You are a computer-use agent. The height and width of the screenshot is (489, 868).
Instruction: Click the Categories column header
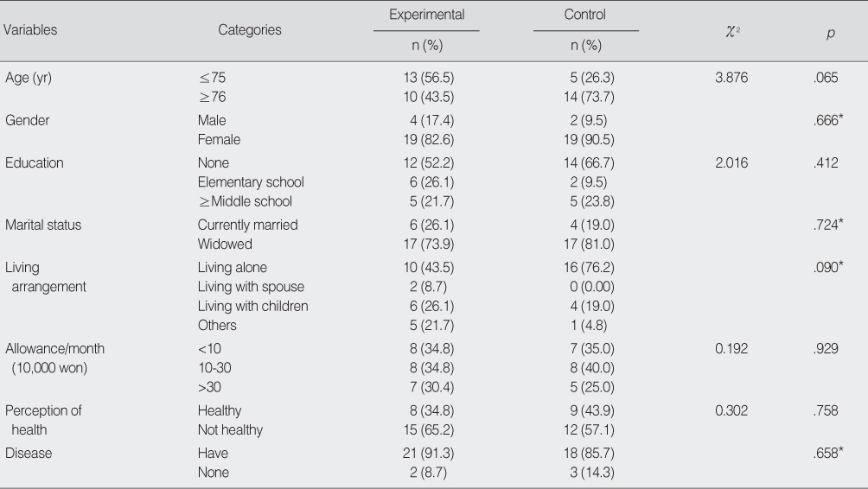pos(250,30)
